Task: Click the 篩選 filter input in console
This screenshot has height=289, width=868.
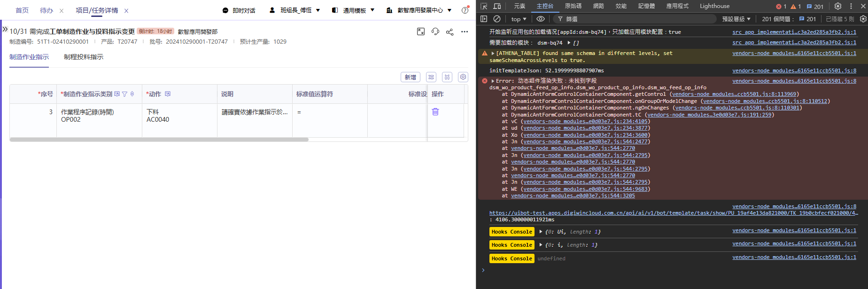Action: coord(635,19)
